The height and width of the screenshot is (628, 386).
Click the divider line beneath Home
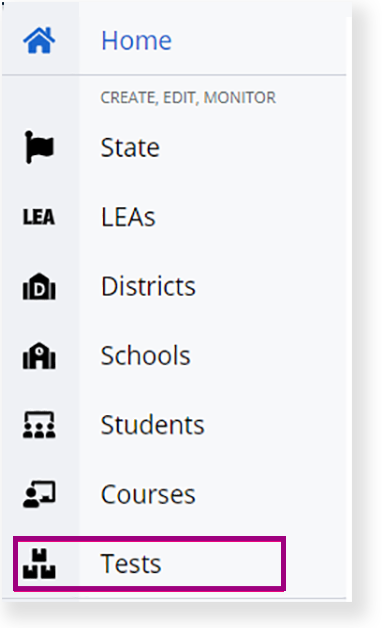click(174, 74)
